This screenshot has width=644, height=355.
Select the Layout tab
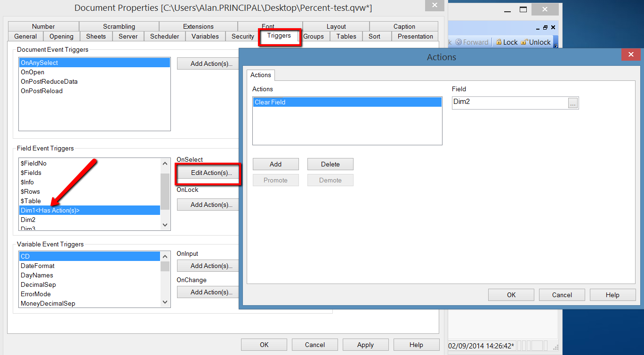pyautogui.click(x=336, y=26)
